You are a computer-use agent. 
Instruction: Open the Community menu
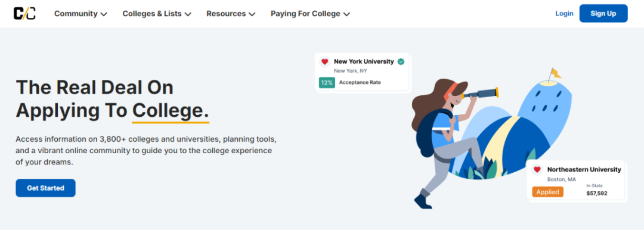tap(80, 14)
